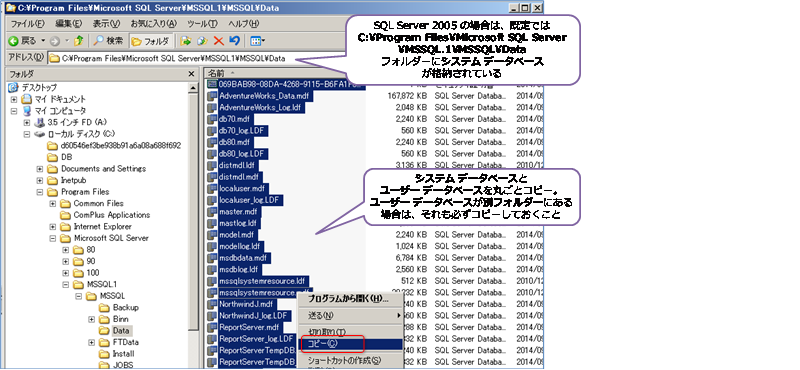The height and width of the screenshot is (370, 800).
Task: Go up one folder level
Action: (78, 41)
